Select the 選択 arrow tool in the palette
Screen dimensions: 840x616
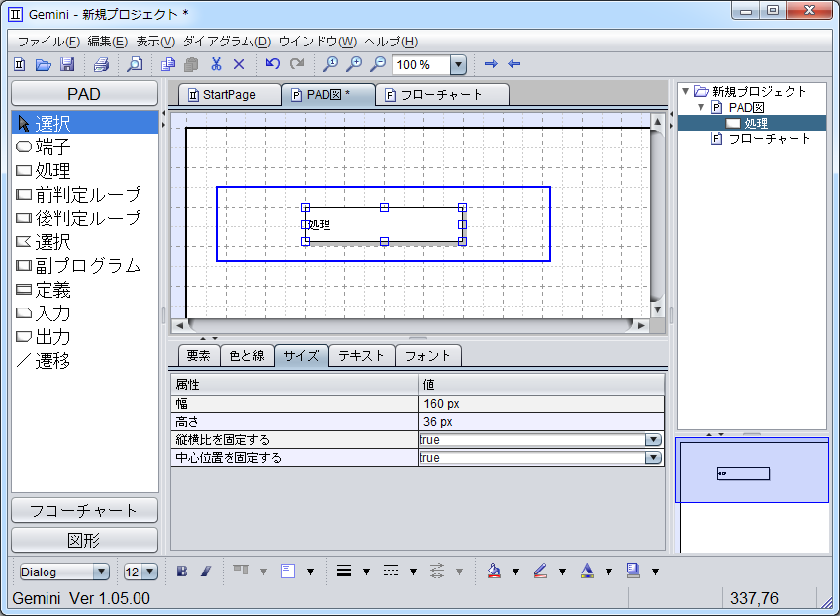[x=85, y=123]
